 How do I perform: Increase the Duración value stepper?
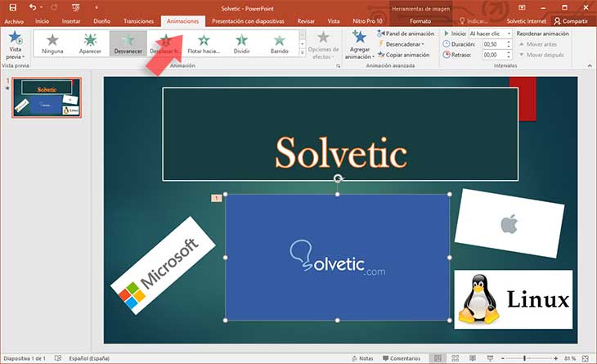[x=509, y=43]
